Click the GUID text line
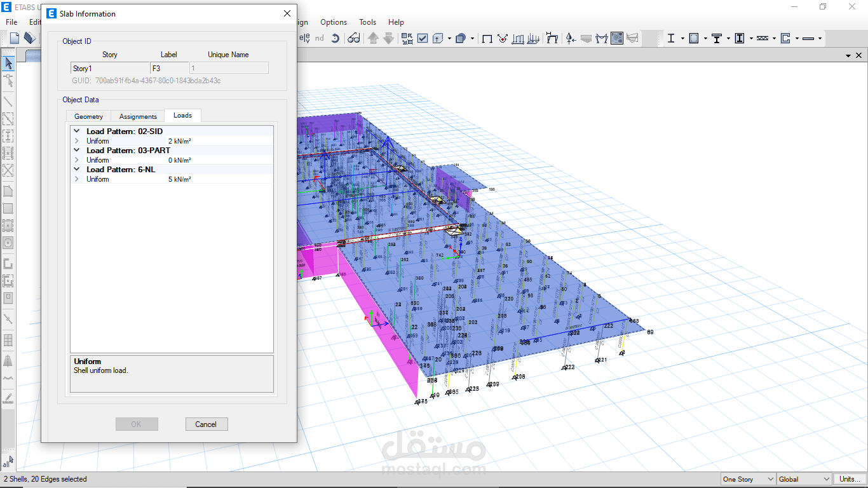 (x=147, y=81)
